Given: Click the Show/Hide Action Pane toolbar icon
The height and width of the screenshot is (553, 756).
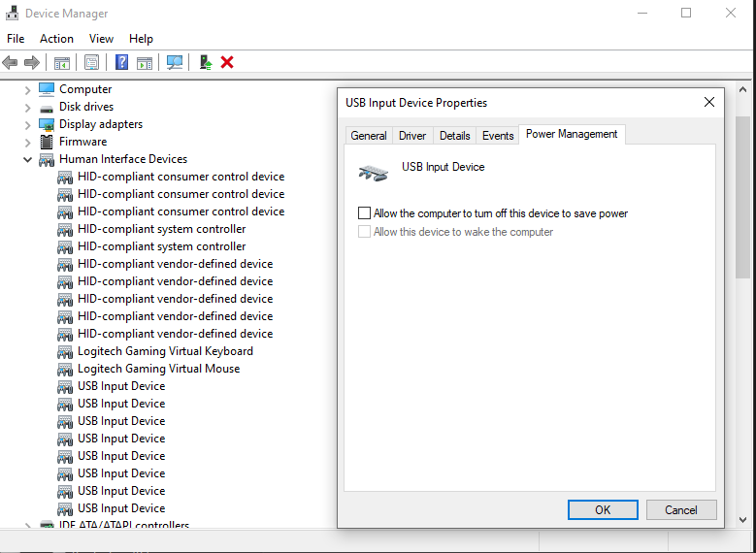Looking at the screenshot, I should point(145,62).
